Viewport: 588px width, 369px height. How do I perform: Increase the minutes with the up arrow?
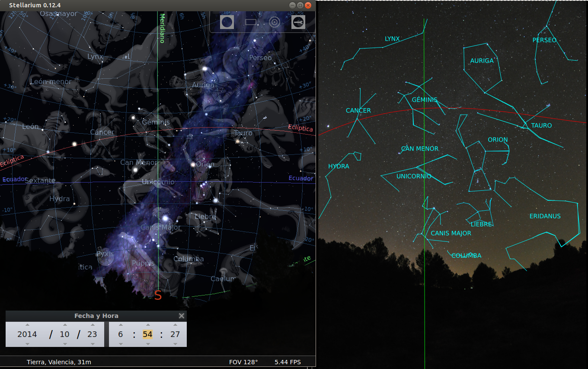click(147, 324)
